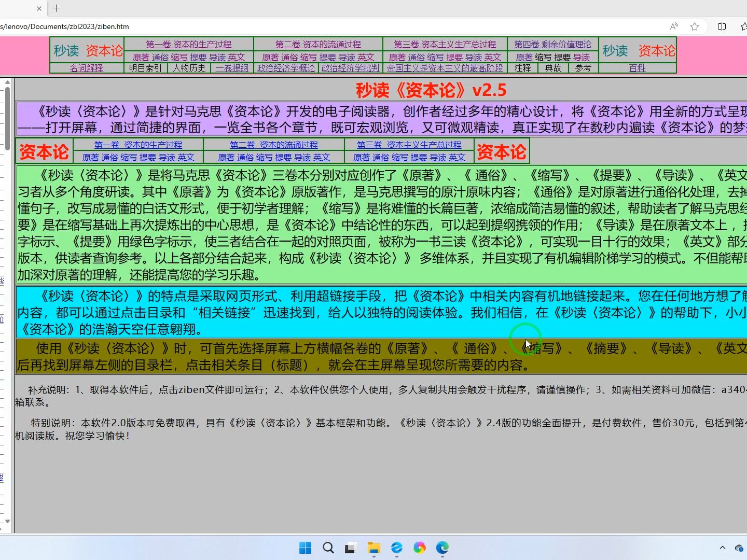
Task: Open 导读 under 第一卷 in pink header
Action: click(x=217, y=57)
